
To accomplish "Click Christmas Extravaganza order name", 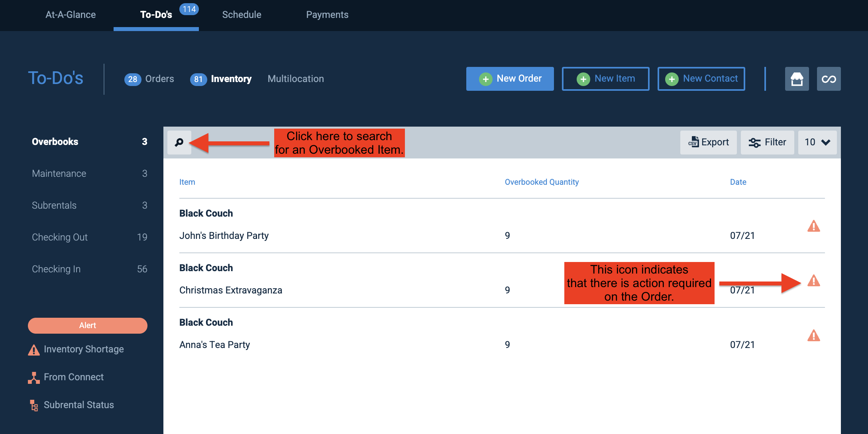I will (231, 290).
